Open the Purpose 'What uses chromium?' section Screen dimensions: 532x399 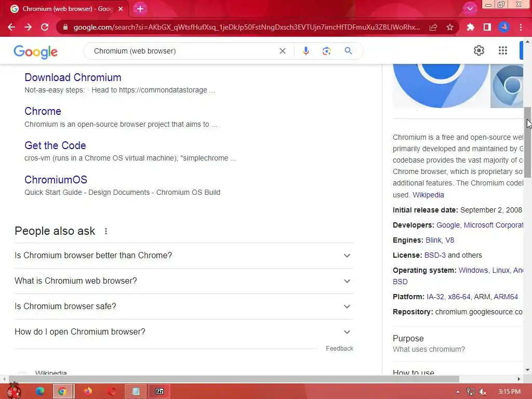pos(458,344)
